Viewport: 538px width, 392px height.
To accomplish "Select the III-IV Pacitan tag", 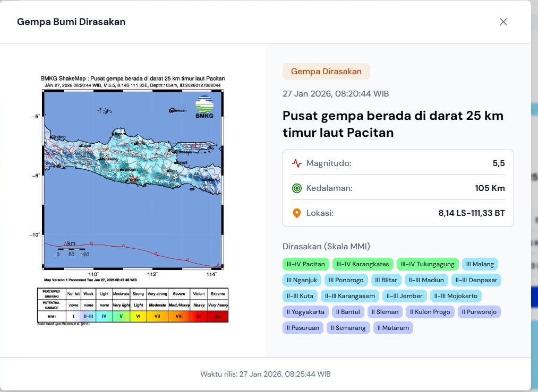I will pos(305,264).
